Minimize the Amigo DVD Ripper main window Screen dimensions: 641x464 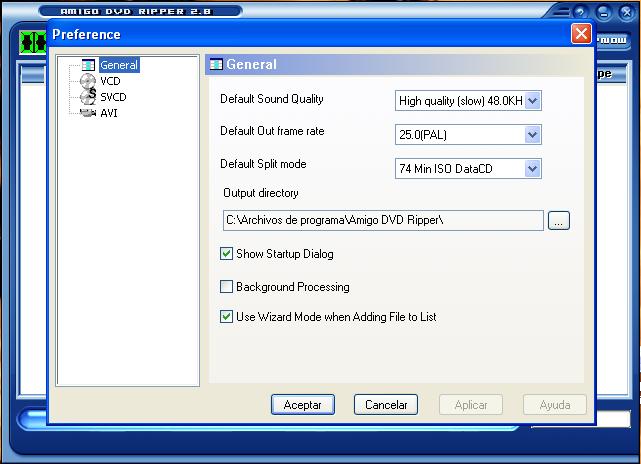click(x=604, y=13)
